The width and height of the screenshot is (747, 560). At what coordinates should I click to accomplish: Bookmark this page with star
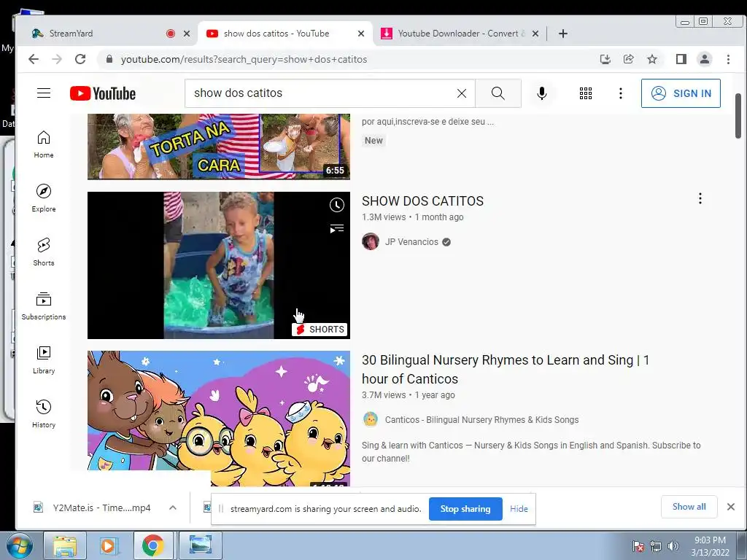pyautogui.click(x=652, y=59)
